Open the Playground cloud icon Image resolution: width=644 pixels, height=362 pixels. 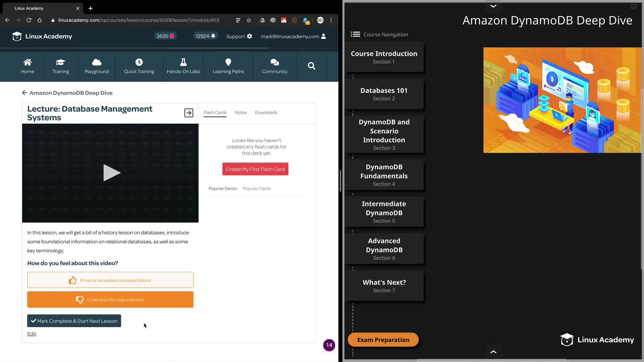pyautogui.click(x=97, y=62)
